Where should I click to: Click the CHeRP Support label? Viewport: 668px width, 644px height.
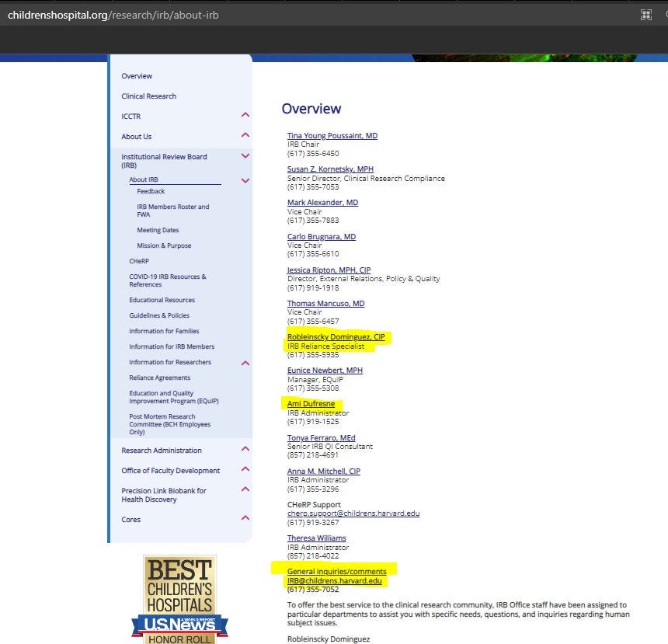[x=314, y=505]
